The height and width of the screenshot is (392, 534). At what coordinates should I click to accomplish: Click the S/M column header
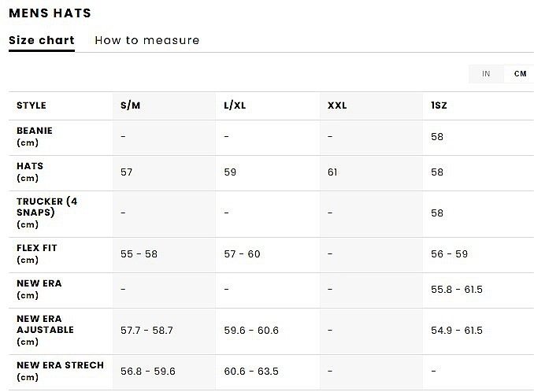click(x=131, y=105)
